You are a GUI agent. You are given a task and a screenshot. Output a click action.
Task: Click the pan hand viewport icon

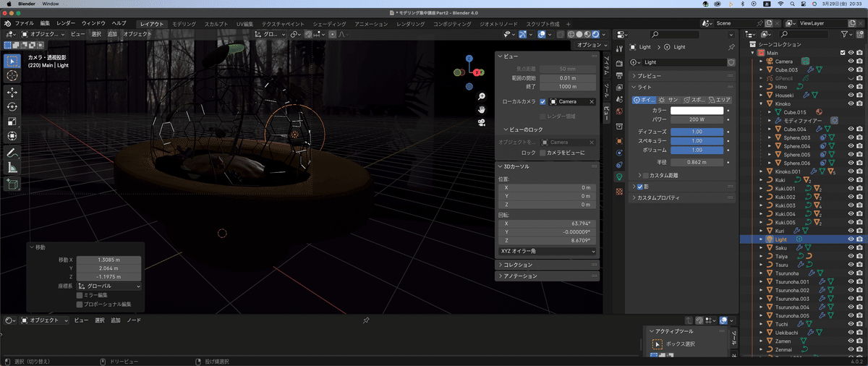pos(481,108)
